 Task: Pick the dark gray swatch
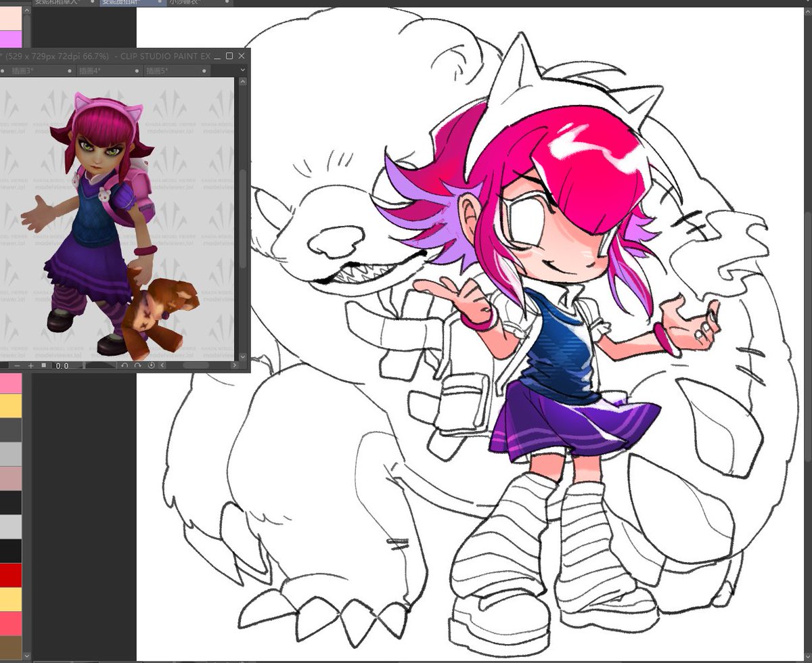[11, 430]
